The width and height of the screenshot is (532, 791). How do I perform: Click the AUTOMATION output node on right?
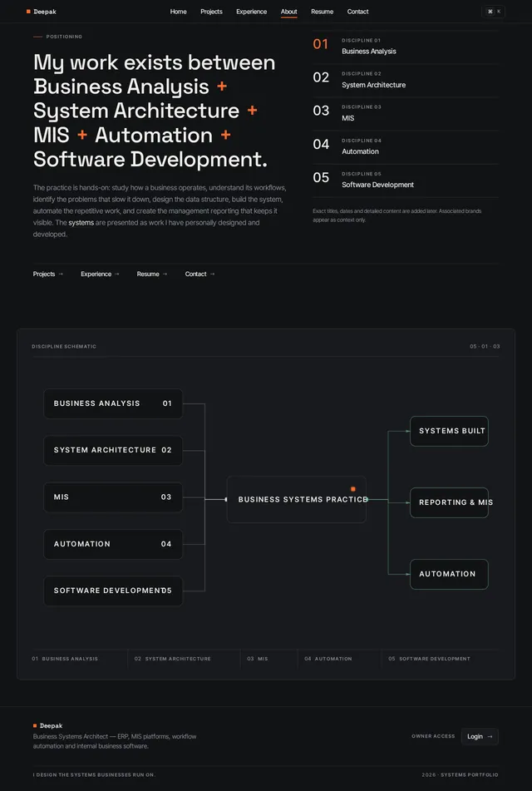pyautogui.click(x=450, y=574)
